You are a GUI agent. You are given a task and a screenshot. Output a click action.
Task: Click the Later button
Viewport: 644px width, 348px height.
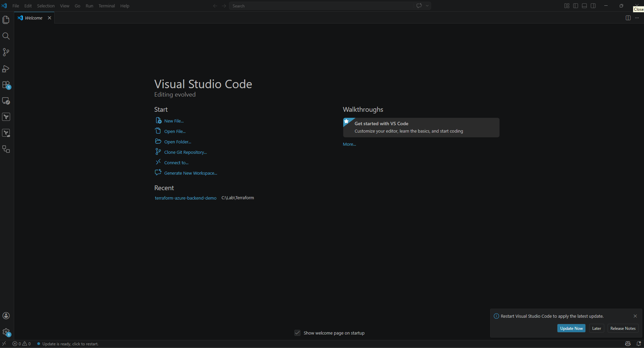[x=597, y=328]
